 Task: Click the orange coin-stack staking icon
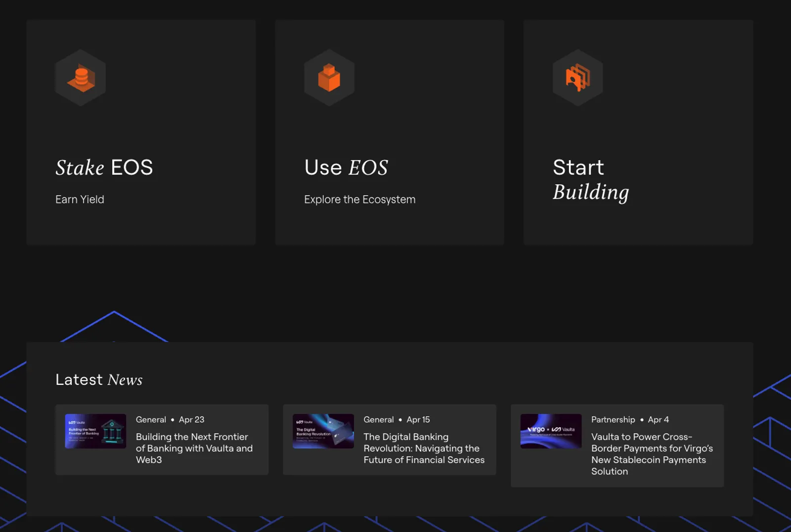pyautogui.click(x=81, y=78)
